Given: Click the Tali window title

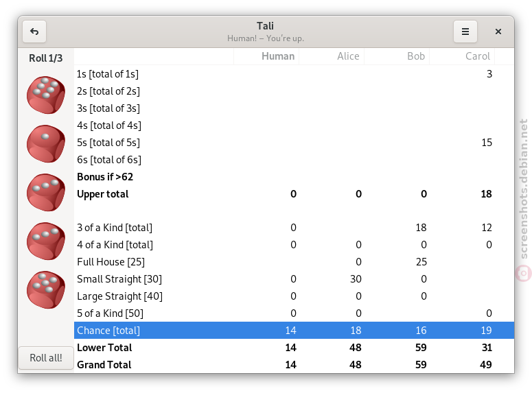Looking at the screenshot, I should pyautogui.click(x=266, y=26).
